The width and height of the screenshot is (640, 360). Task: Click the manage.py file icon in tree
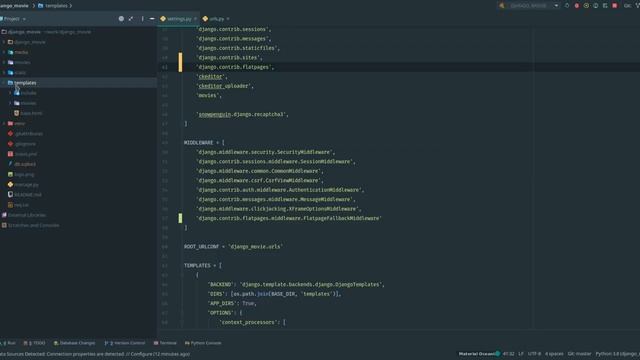(11, 184)
